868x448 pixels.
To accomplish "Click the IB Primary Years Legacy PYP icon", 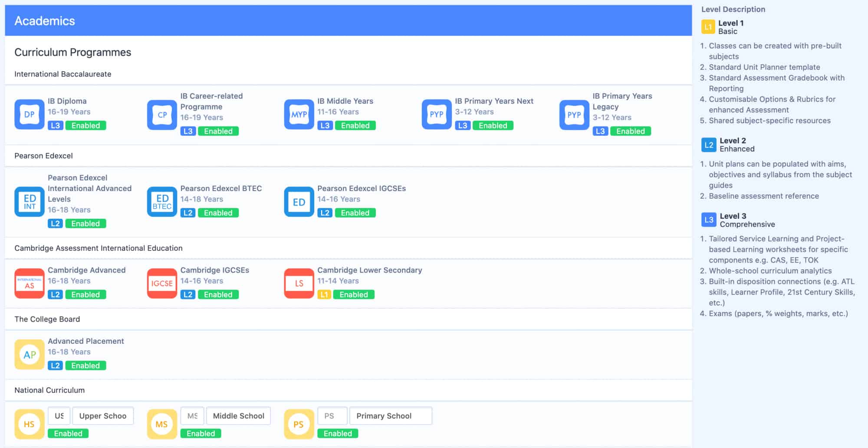I will click(x=574, y=115).
